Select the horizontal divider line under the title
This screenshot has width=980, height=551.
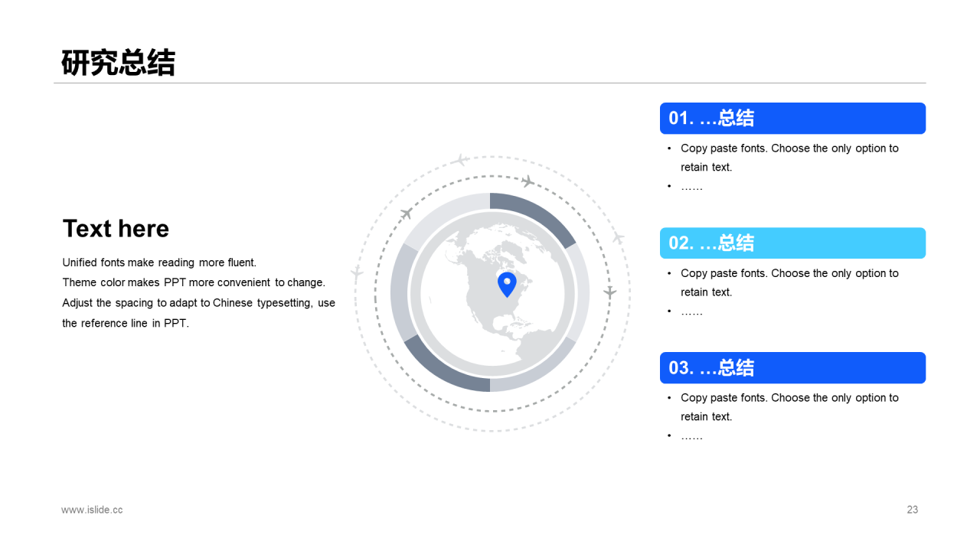(x=490, y=83)
